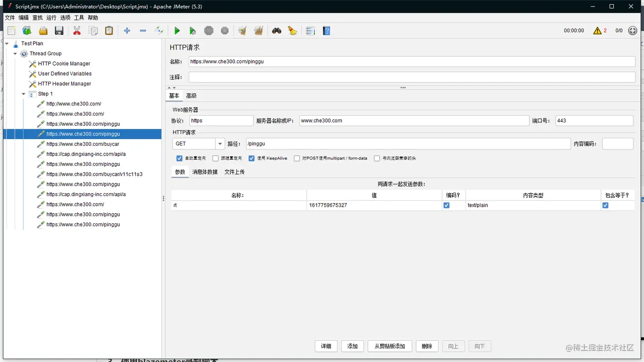The height and width of the screenshot is (362, 644).
Task: Click the 从剪贴板添加 button
Action: coord(390,346)
